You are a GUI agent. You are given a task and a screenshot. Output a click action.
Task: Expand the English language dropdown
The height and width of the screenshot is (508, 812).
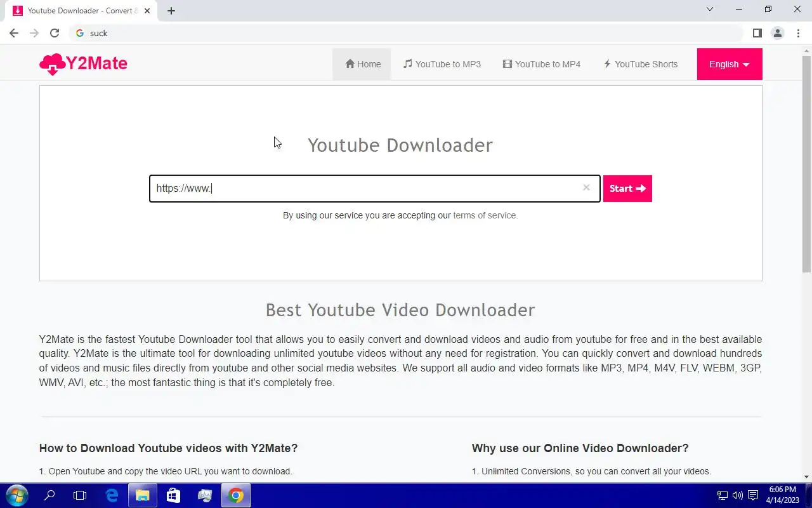pos(730,64)
